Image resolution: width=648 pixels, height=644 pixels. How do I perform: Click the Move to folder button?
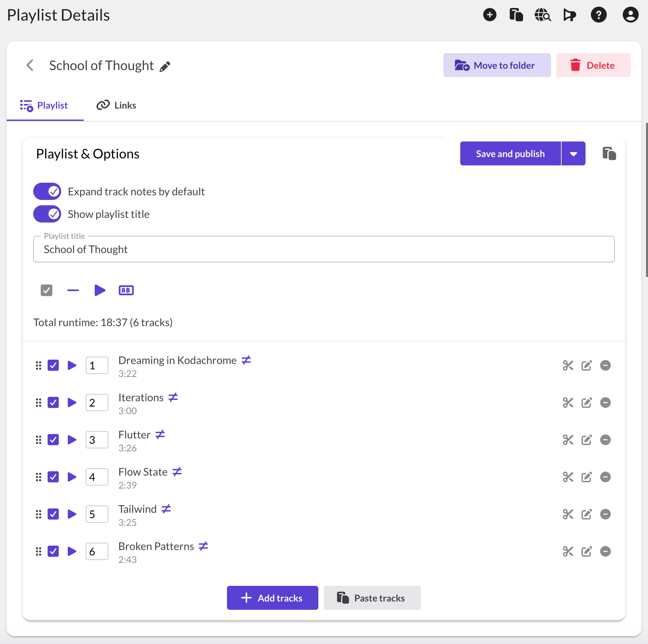pos(496,65)
